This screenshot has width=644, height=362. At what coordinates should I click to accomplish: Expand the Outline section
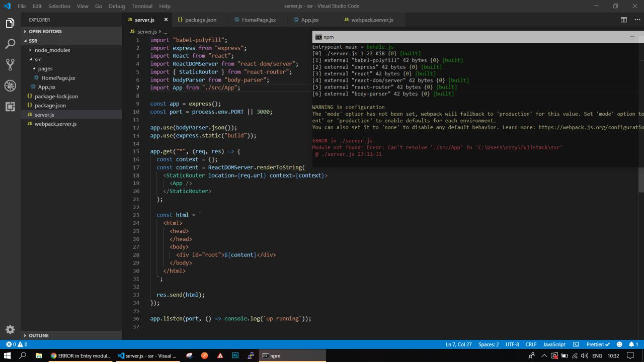coord(71,335)
